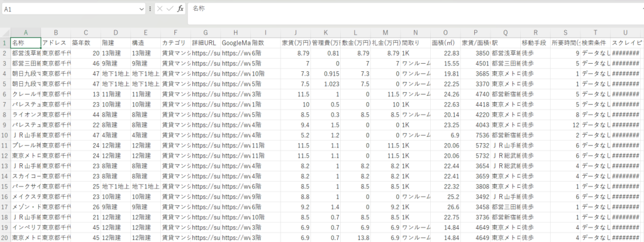The width and height of the screenshot is (644, 242).
Task: Click the 検索条件 header cell
Action: (x=596, y=43)
